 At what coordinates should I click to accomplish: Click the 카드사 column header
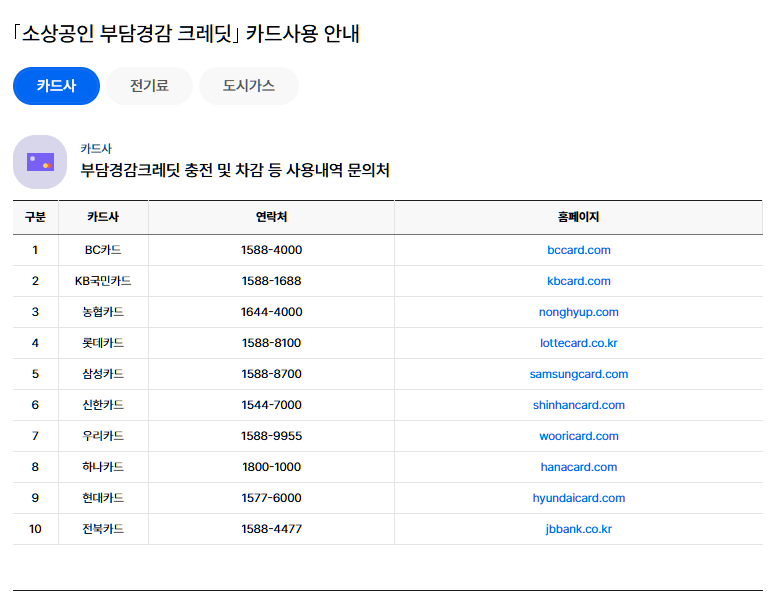tap(103, 217)
